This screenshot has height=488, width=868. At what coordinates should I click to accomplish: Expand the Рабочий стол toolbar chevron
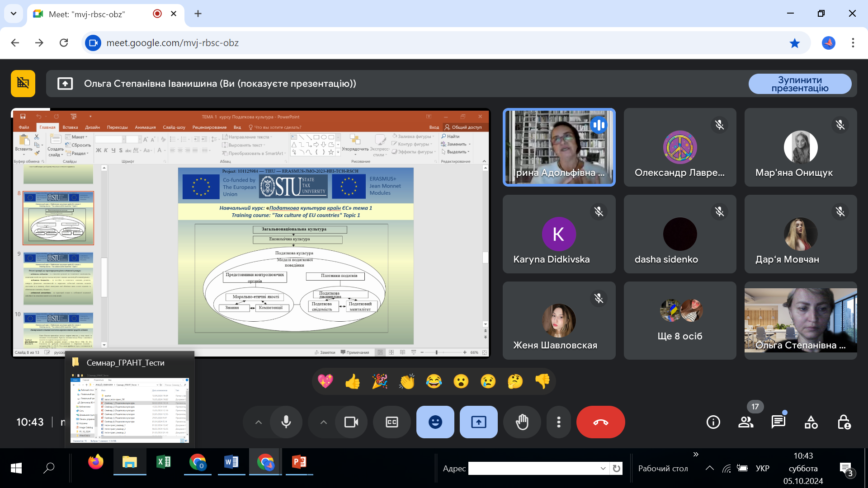pyautogui.click(x=696, y=454)
